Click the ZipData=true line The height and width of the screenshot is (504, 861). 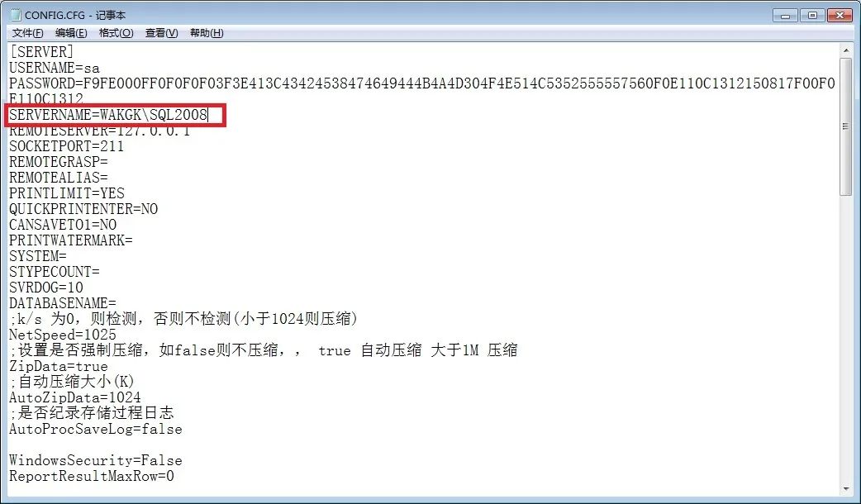(59, 366)
